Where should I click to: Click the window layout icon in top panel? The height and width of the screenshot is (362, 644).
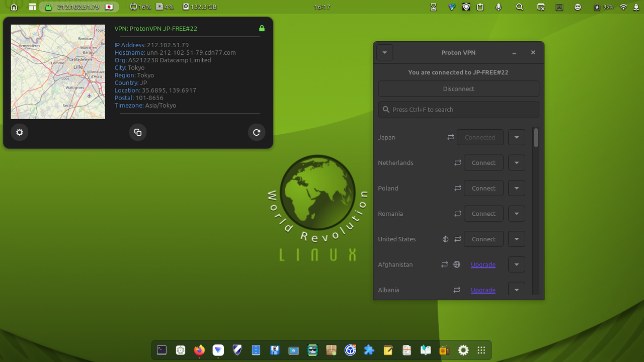[x=32, y=7]
